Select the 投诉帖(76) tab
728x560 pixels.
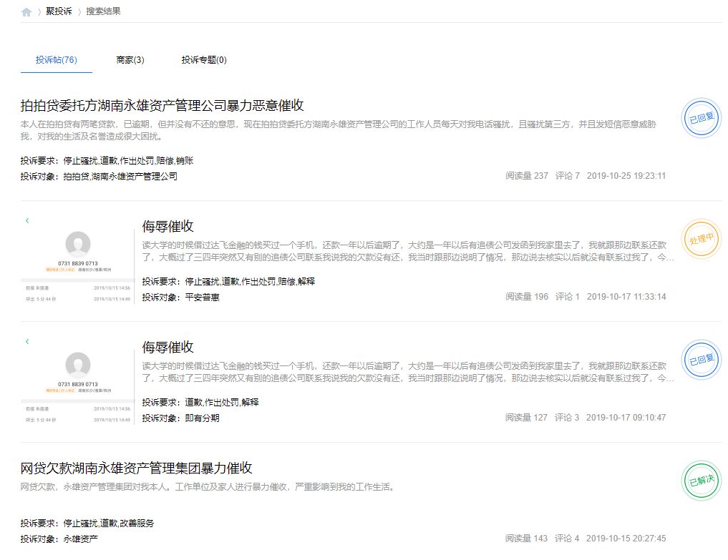tap(56, 60)
